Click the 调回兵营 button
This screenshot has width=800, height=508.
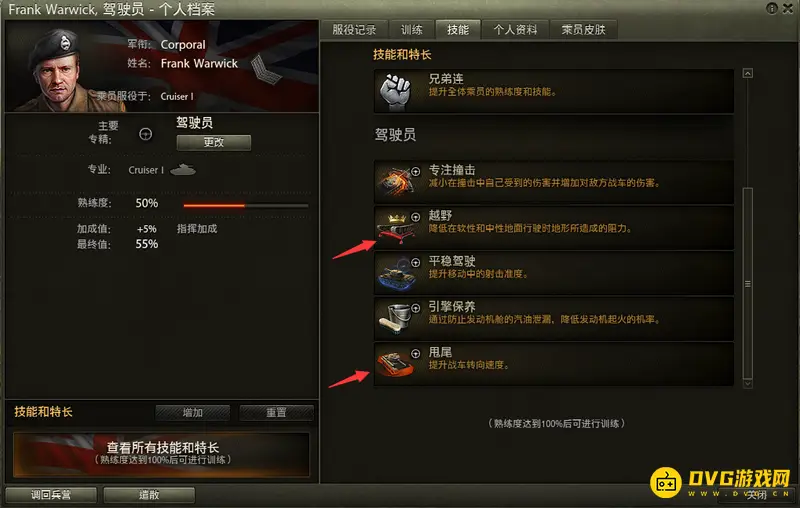(x=51, y=494)
